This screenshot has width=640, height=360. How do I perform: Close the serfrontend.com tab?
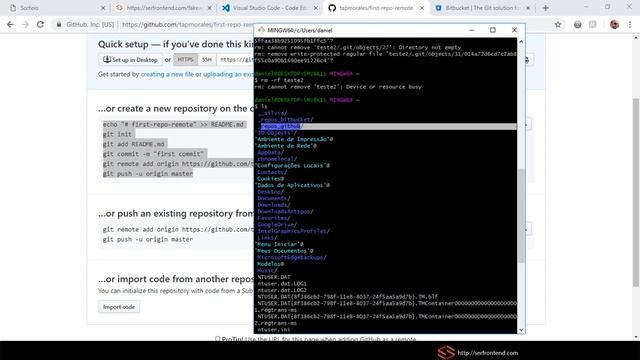click(209, 8)
